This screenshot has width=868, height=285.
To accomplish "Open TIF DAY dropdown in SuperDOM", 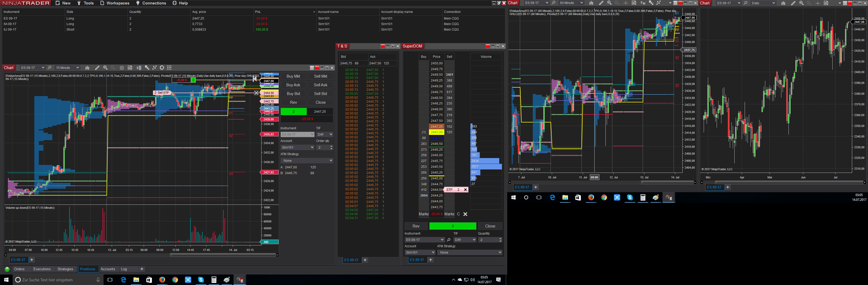I will pyautogui.click(x=465, y=240).
